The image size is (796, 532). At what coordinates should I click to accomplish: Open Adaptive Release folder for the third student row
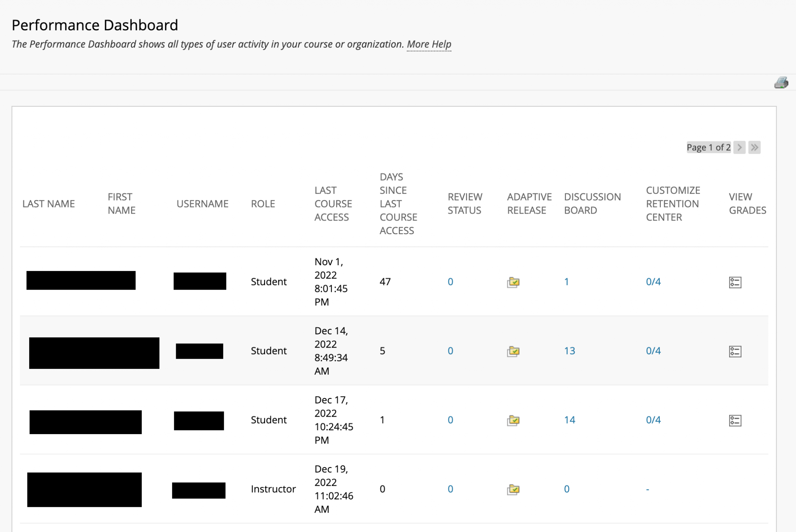point(513,420)
